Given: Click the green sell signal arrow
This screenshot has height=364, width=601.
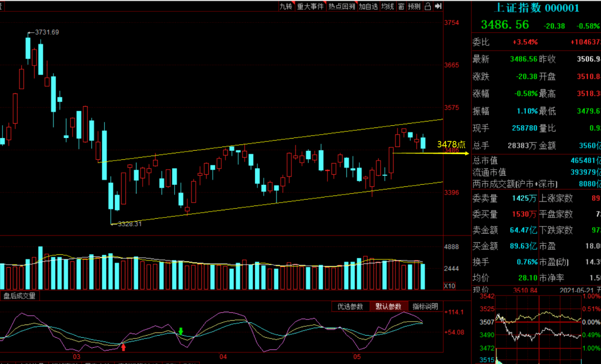Looking at the screenshot, I should [x=181, y=332].
